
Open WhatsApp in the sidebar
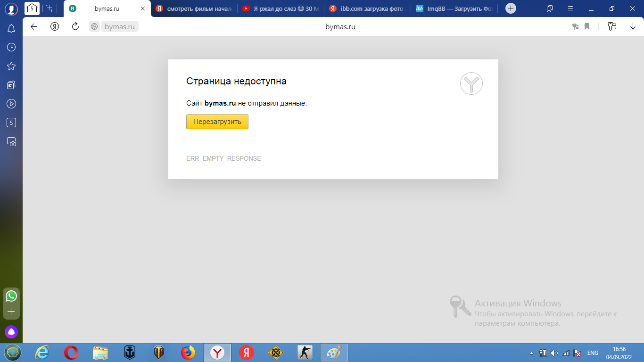(x=11, y=296)
